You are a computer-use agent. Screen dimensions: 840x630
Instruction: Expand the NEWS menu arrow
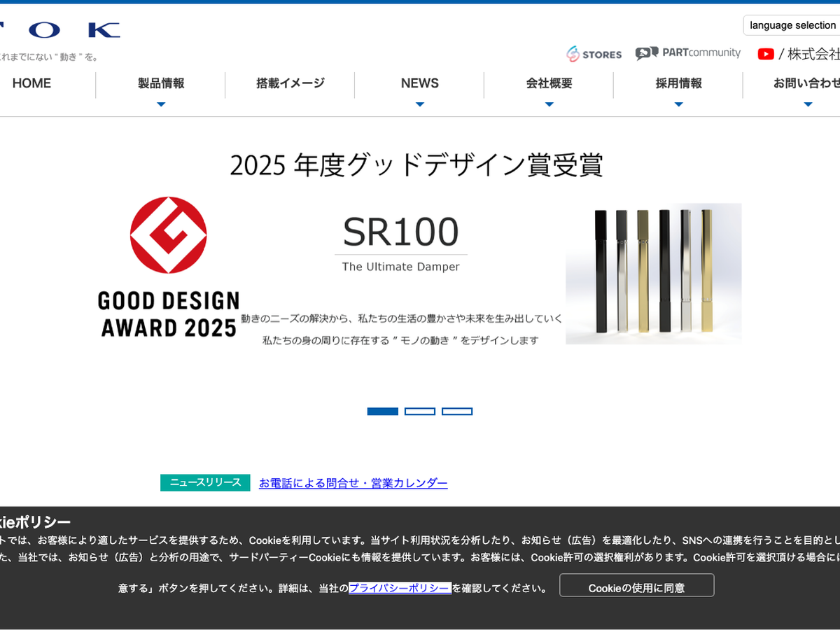420,104
